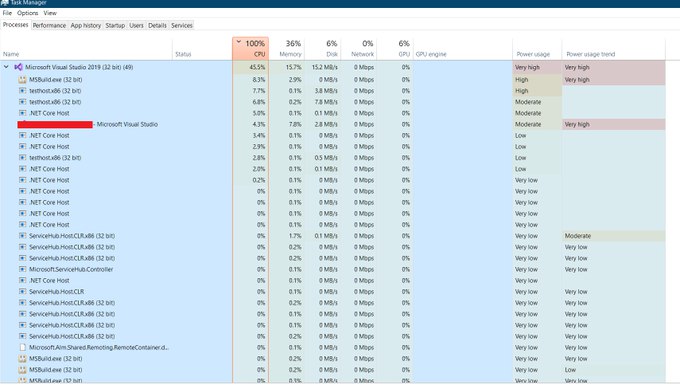680x385 pixels.
Task: Click the Microsoft.ServiceHub.Controller process icon
Action: click(x=23, y=270)
